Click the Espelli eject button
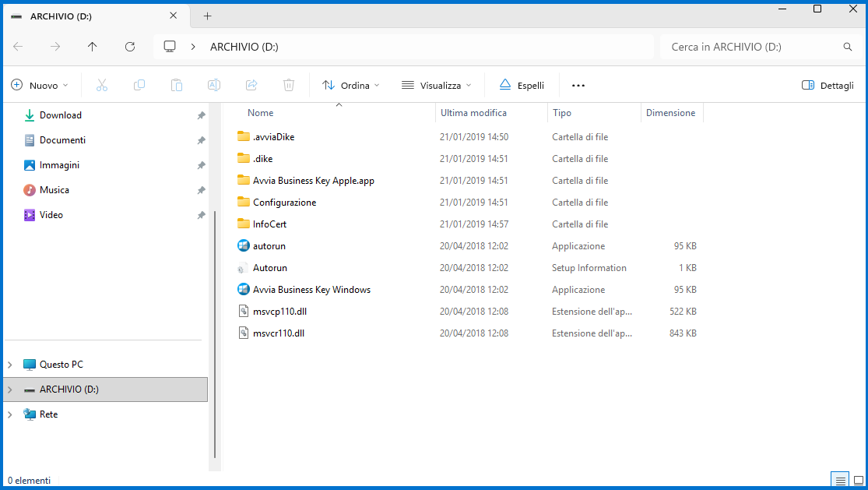 pyautogui.click(x=522, y=85)
